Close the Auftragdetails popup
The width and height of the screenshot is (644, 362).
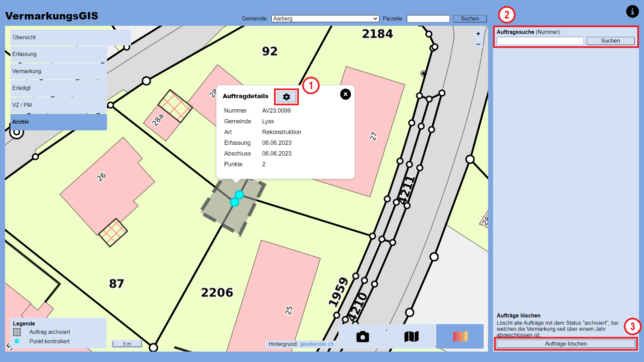(x=345, y=94)
